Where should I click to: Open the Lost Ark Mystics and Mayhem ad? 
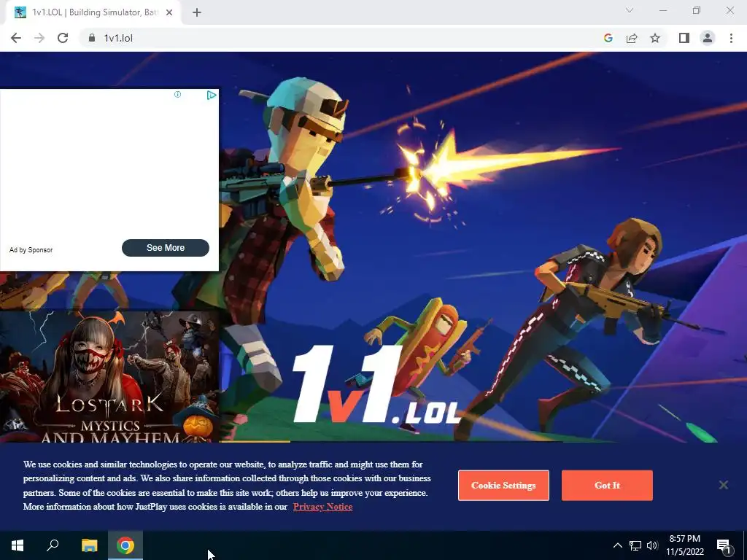(x=109, y=376)
